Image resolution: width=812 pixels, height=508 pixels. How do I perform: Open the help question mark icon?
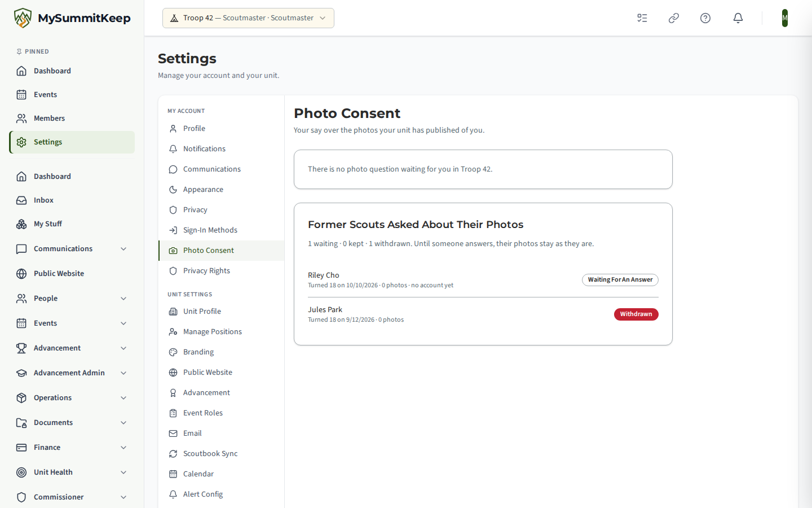[x=705, y=18]
